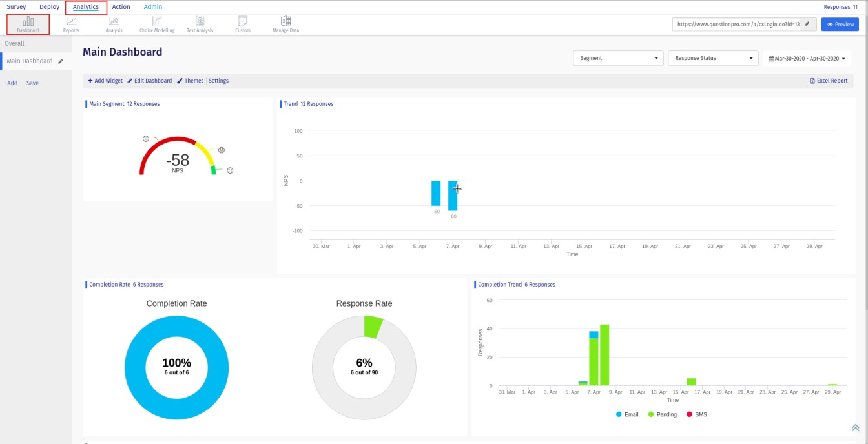This screenshot has height=444, width=868.
Task: Select the Analysis chart icon
Action: [114, 24]
